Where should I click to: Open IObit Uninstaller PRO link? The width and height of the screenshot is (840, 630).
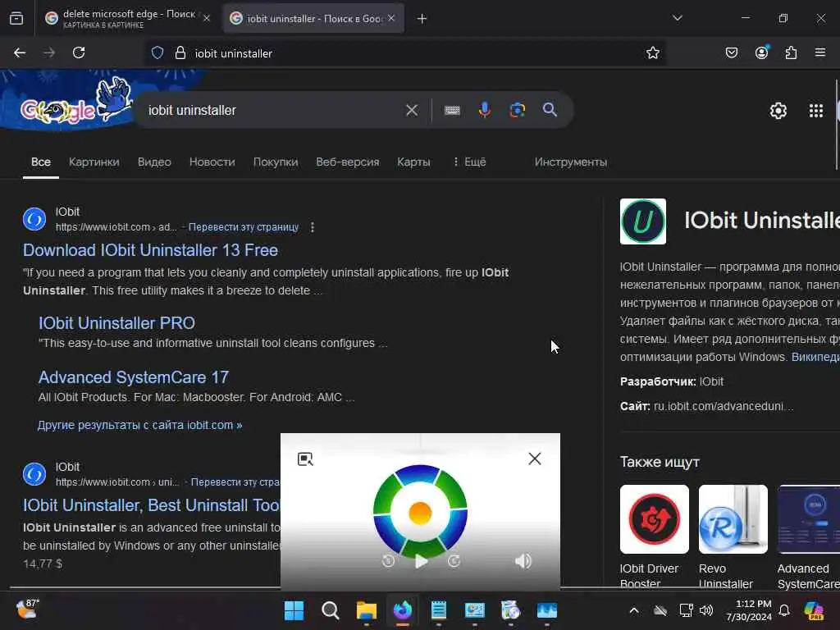pos(116,323)
